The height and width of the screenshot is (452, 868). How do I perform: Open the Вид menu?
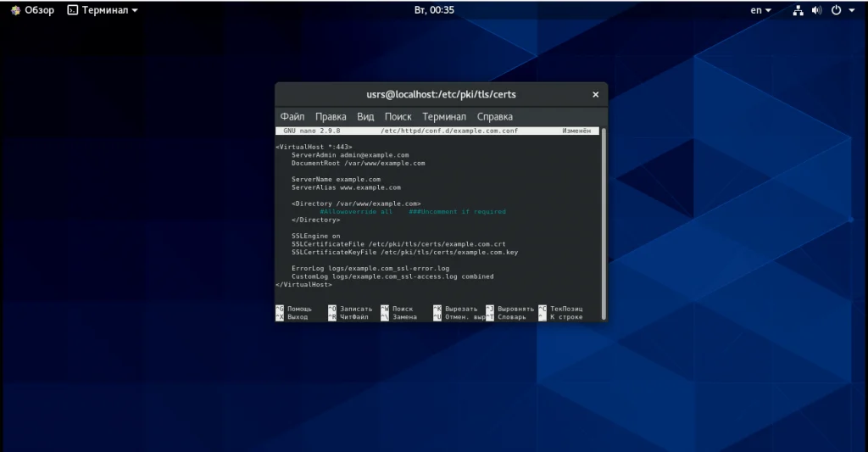[x=365, y=117]
